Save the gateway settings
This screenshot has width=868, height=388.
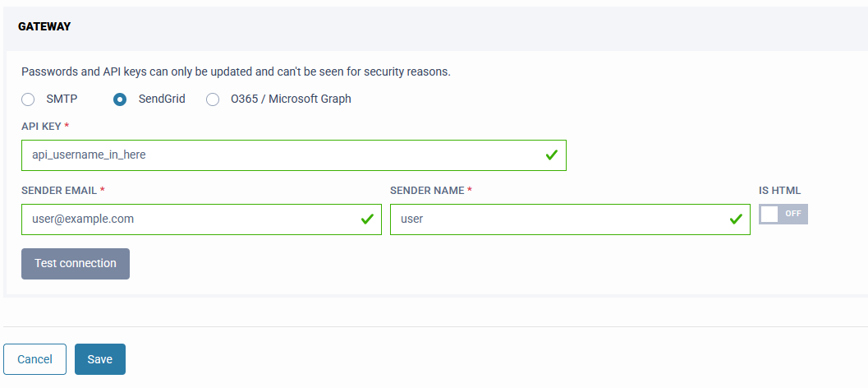tap(100, 359)
